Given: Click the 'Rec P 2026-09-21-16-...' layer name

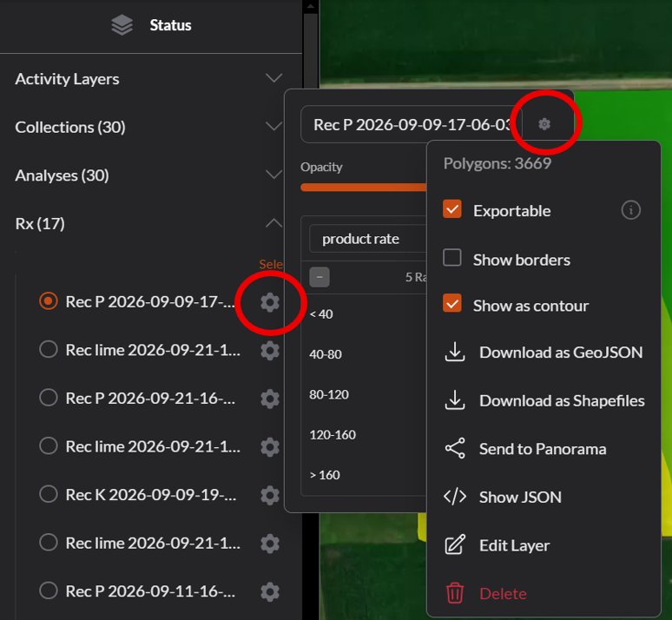Looking at the screenshot, I should coord(150,399).
